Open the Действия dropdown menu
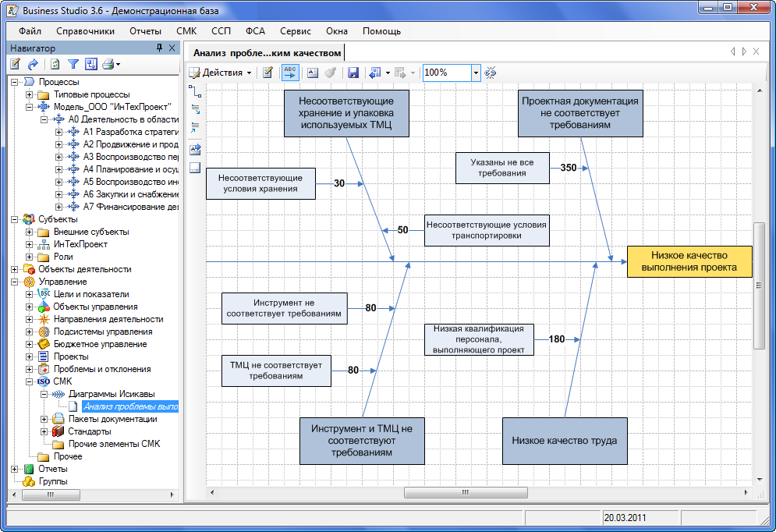The height and width of the screenshot is (532, 776). [221, 73]
